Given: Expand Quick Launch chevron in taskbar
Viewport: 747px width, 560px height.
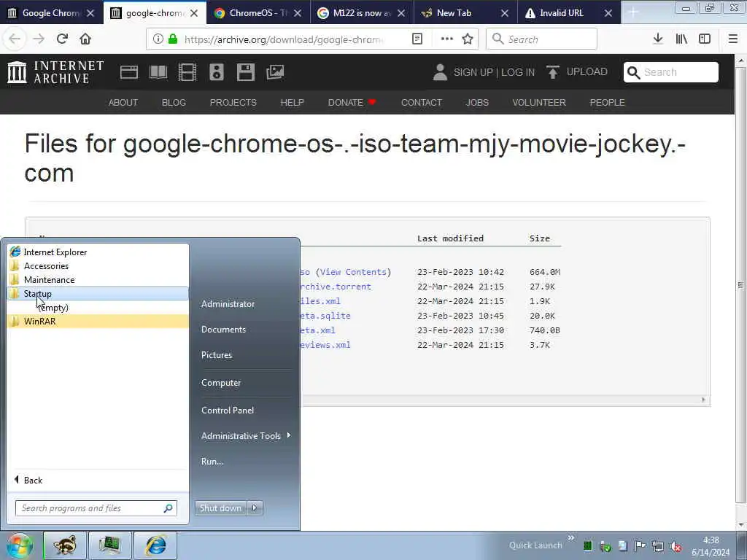Looking at the screenshot, I should pos(571,538).
